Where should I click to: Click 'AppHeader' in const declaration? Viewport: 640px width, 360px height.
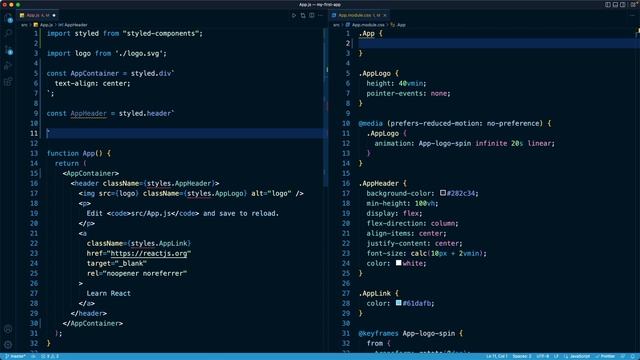[88, 113]
